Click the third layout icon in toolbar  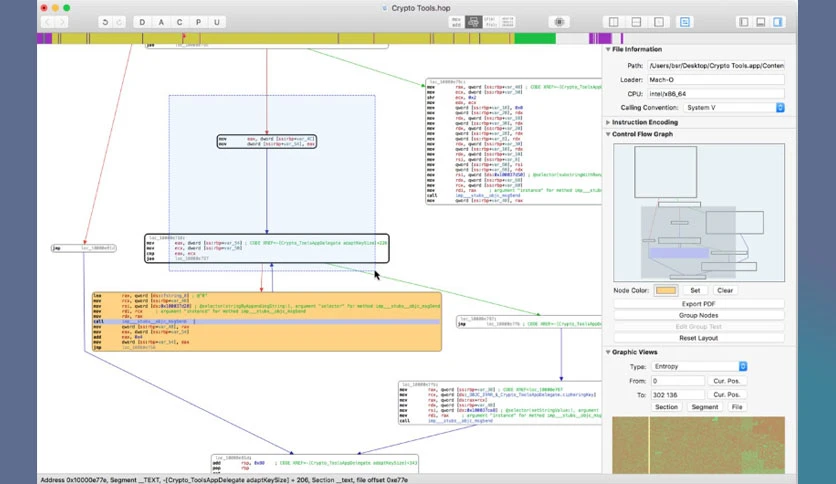point(659,22)
